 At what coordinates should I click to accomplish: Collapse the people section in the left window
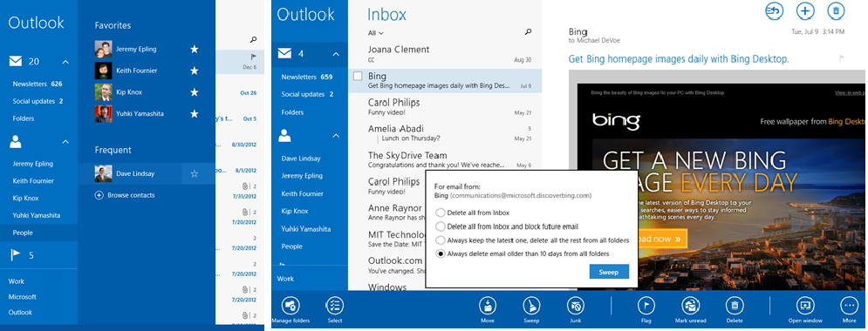point(65,142)
